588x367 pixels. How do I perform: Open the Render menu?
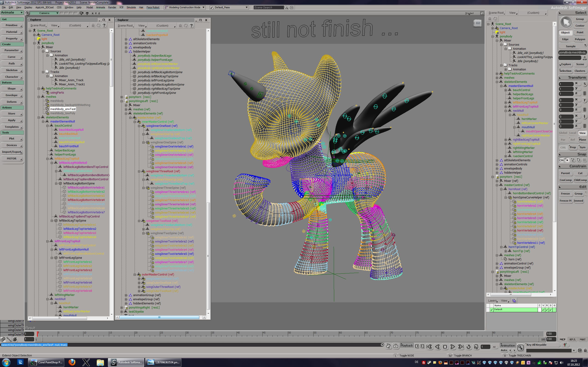tap(112, 8)
